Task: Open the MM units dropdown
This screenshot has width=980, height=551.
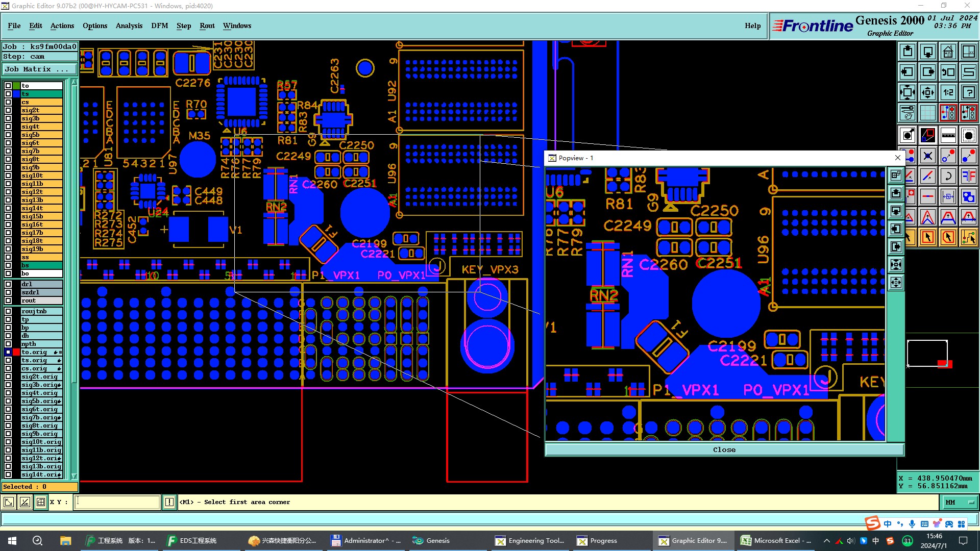Action: (x=959, y=503)
